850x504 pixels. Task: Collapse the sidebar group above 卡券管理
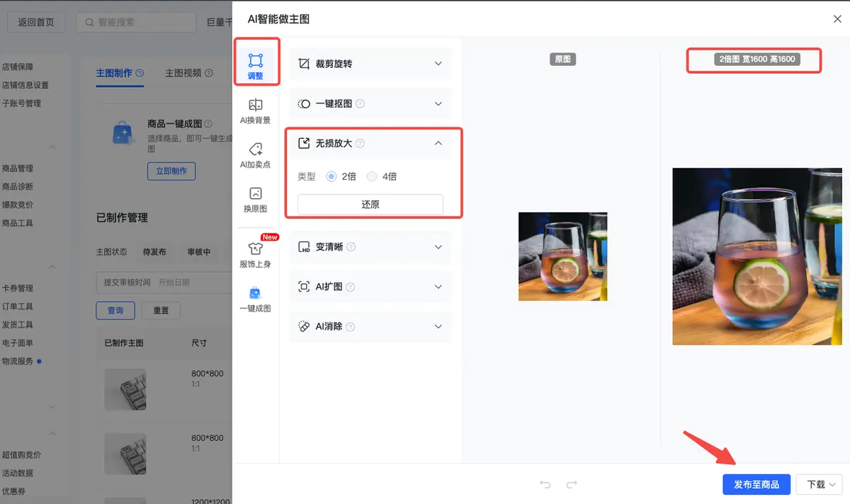[52, 267]
